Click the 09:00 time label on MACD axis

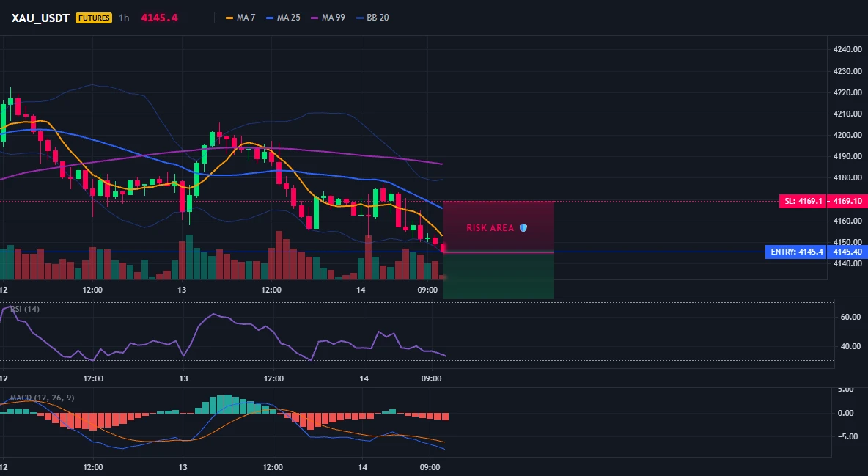(430, 467)
